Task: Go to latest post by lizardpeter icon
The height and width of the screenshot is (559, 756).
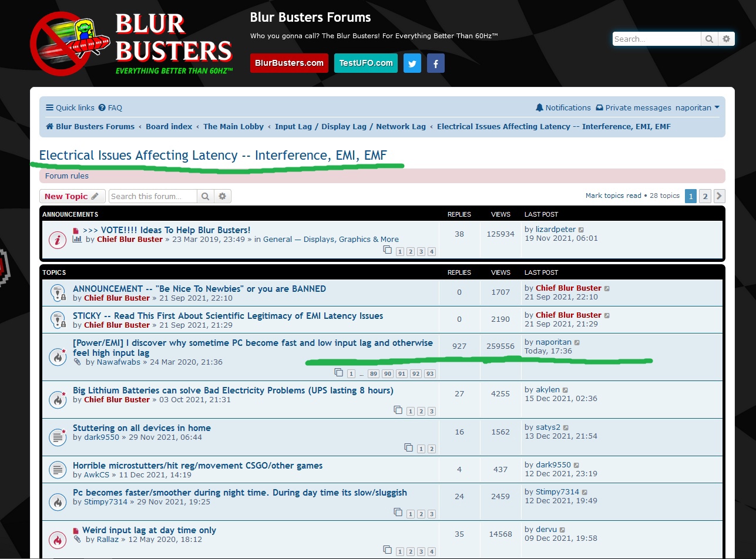Action: tap(582, 230)
